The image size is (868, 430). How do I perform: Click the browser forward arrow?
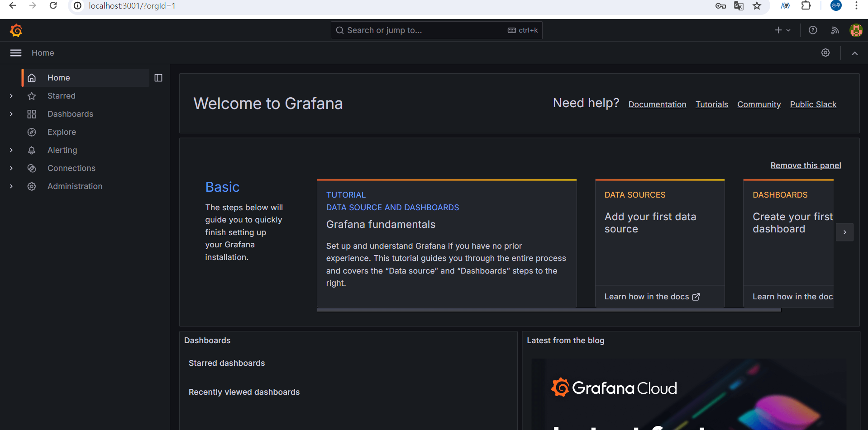click(33, 5)
